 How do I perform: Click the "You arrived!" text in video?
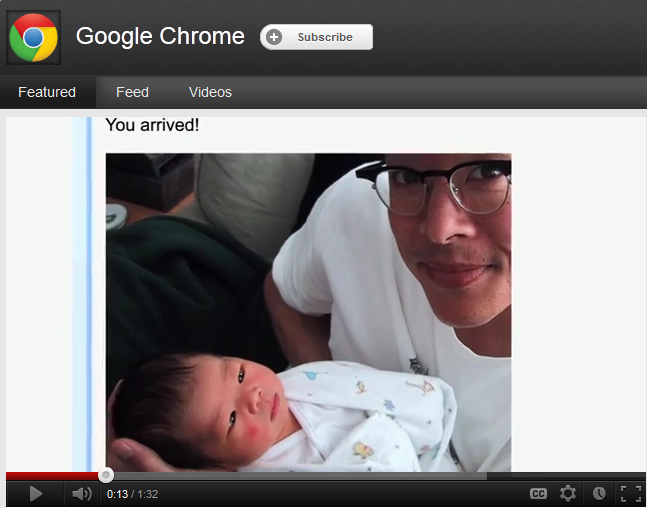pos(152,125)
